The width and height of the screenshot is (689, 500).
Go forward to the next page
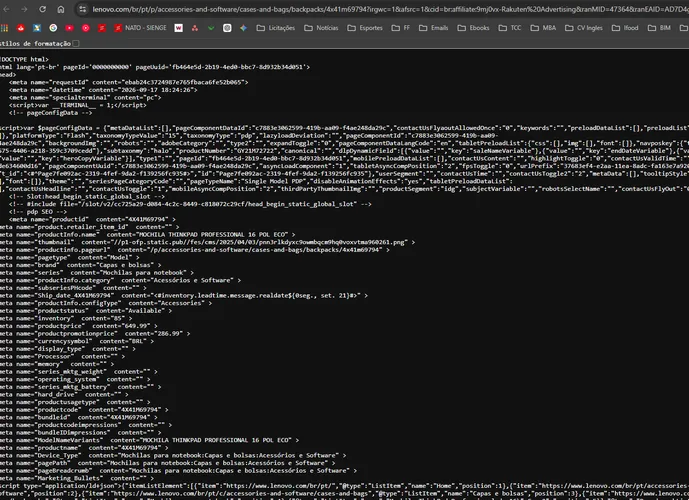tap(24, 9)
